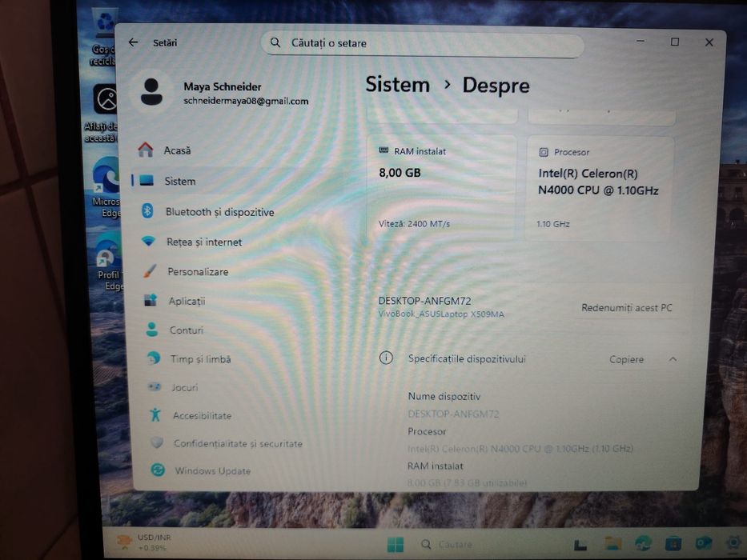Maximize the Setări window
The image size is (747, 560).
(x=675, y=42)
